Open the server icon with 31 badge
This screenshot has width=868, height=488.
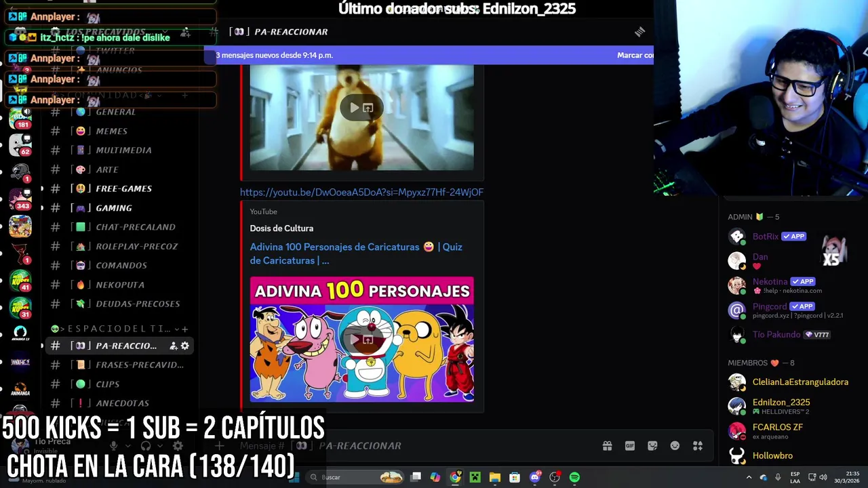[x=20, y=307]
